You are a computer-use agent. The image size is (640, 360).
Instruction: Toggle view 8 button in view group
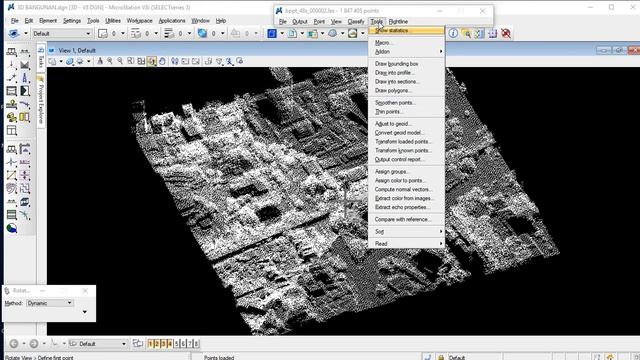[x=196, y=344]
